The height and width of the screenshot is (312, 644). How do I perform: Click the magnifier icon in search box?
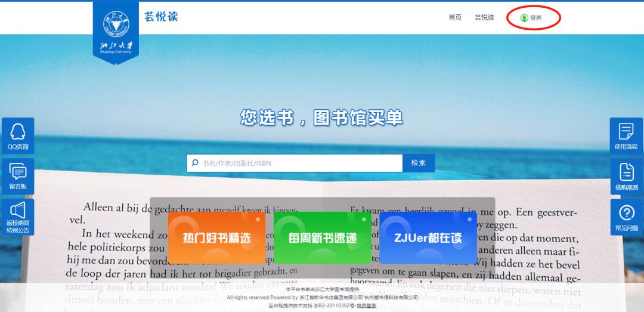194,163
